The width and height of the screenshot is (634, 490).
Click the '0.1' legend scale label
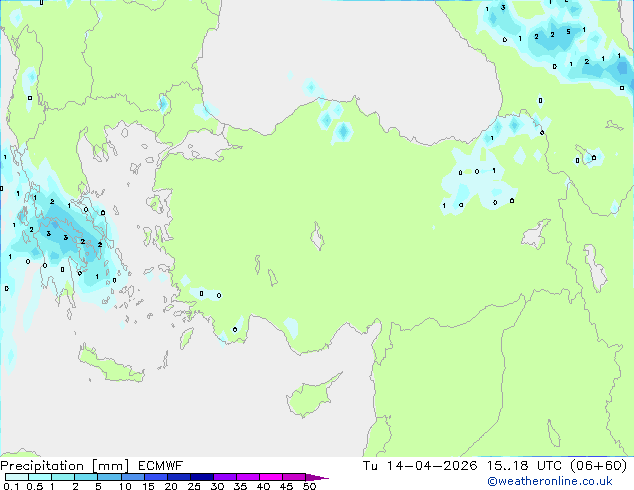point(11,486)
